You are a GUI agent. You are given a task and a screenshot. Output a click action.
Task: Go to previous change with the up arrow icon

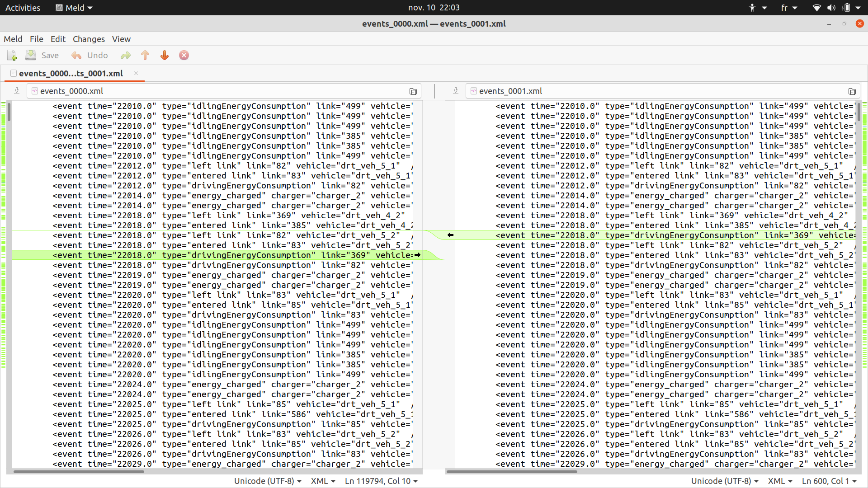click(145, 55)
